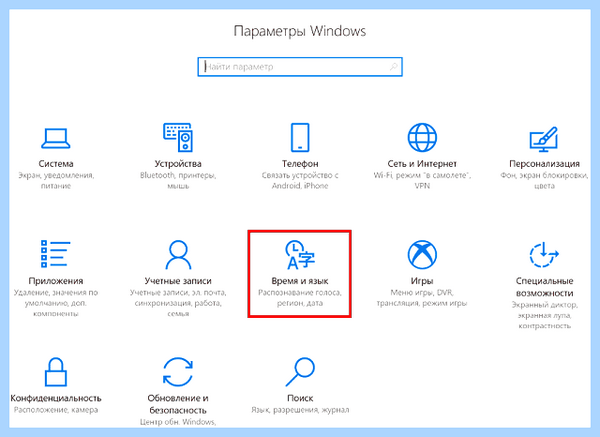Screen dimensions: 600x437
Task: Click 'Экранный диктор, экранная лупа' description
Action: (544, 315)
